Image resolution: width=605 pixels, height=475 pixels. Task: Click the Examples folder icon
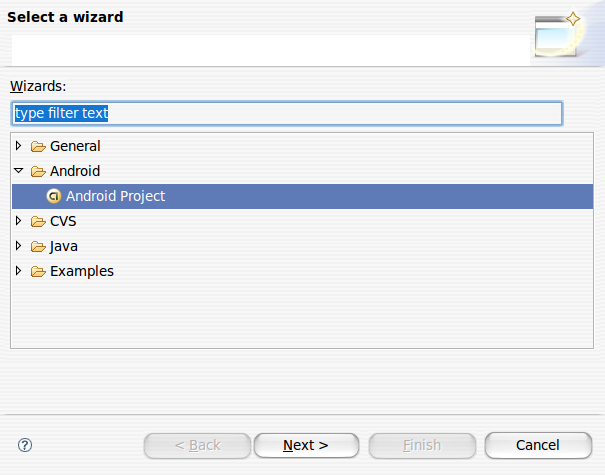point(38,272)
